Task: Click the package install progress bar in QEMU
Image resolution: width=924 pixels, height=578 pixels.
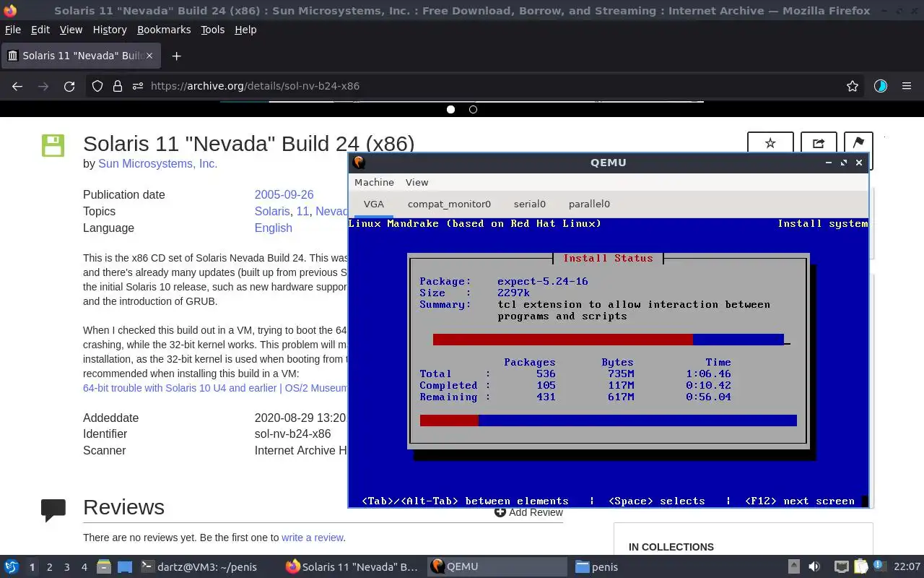Action: (x=609, y=340)
